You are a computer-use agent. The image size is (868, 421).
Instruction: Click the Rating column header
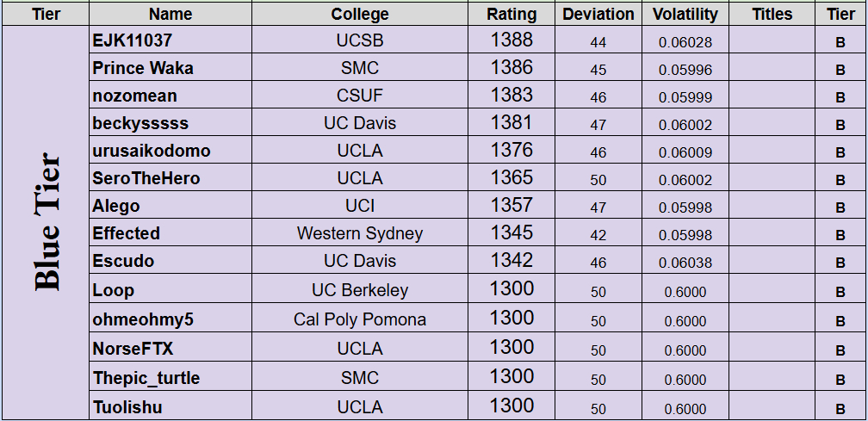click(x=512, y=14)
